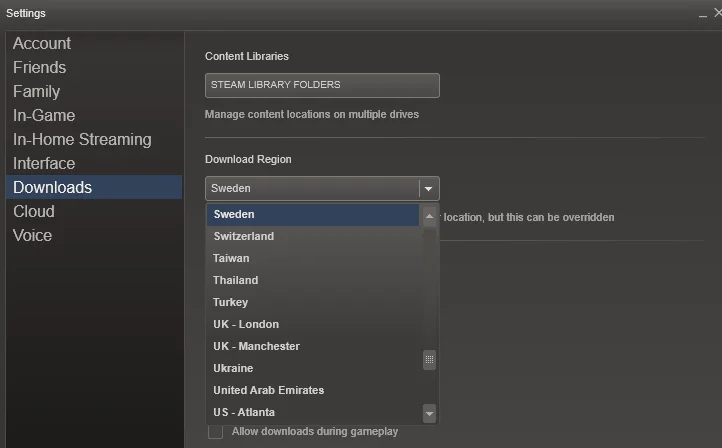The height and width of the screenshot is (448, 722).
Task: Click the STEAM LIBRARY FOLDERS button
Action: point(322,85)
